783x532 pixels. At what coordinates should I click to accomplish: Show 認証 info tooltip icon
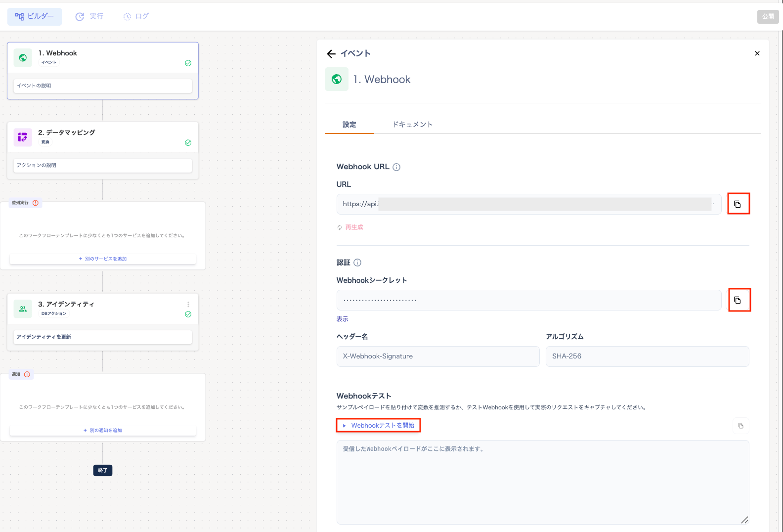tap(357, 263)
